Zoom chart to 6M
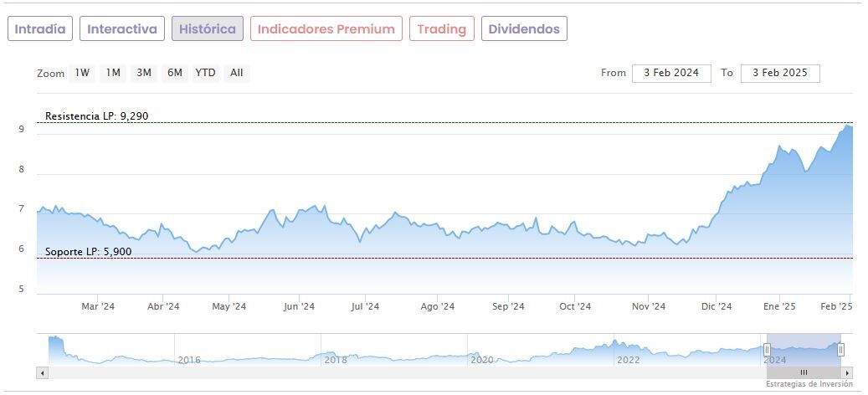Viewport: 868px width, 395px height. tap(174, 73)
